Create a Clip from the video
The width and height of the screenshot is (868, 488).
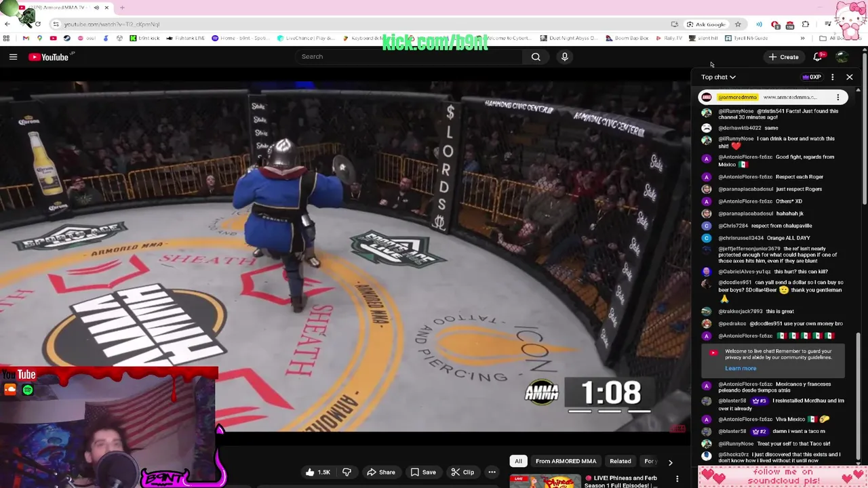(x=462, y=472)
